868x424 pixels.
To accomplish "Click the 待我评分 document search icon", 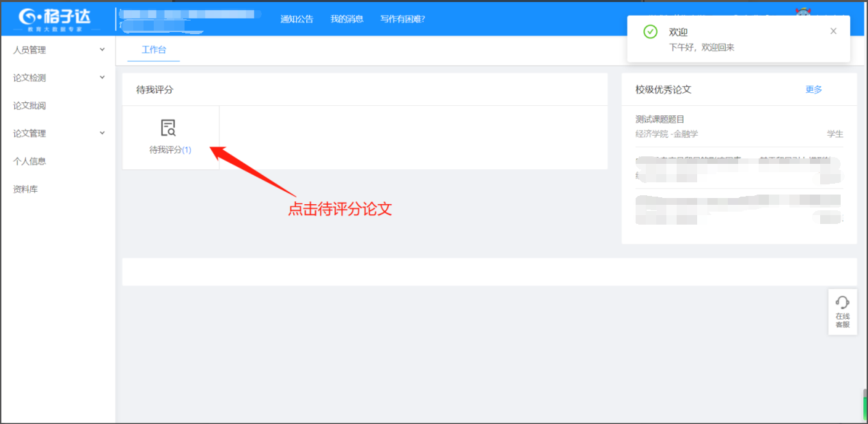I will tap(168, 128).
